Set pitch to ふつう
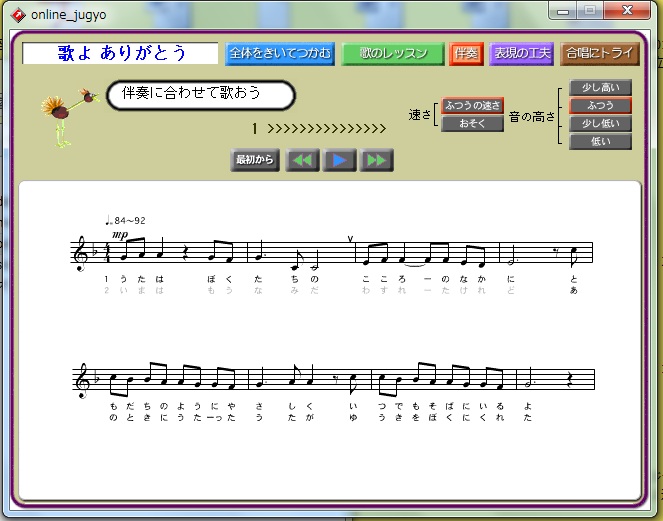The image size is (663, 521). [600, 105]
